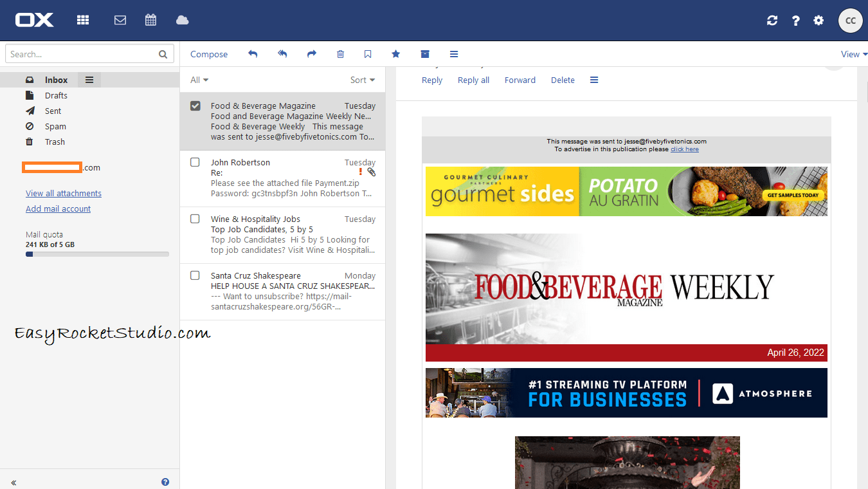Screen dimensions: 868x489
Task: Click the Reply all toolbar icon
Action: coord(282,54)
